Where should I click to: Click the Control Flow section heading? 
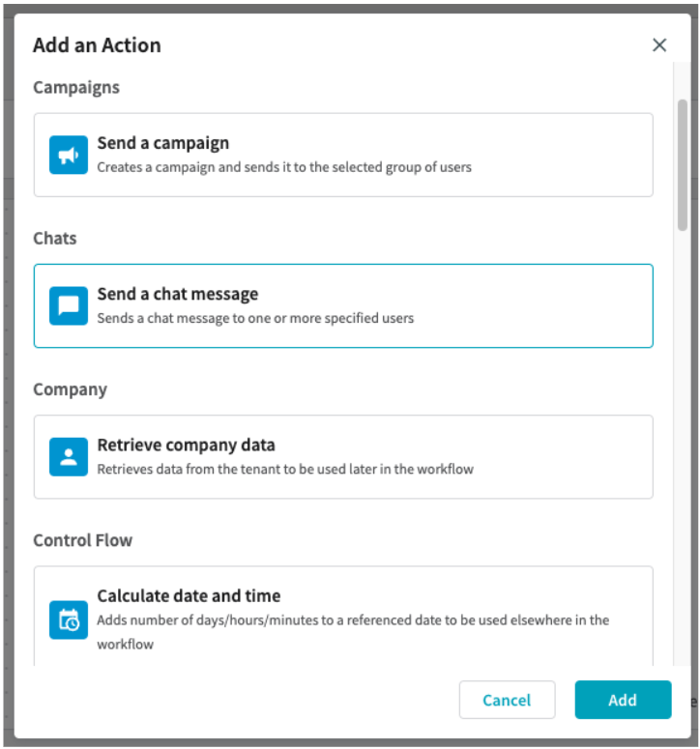pos(83,540)
